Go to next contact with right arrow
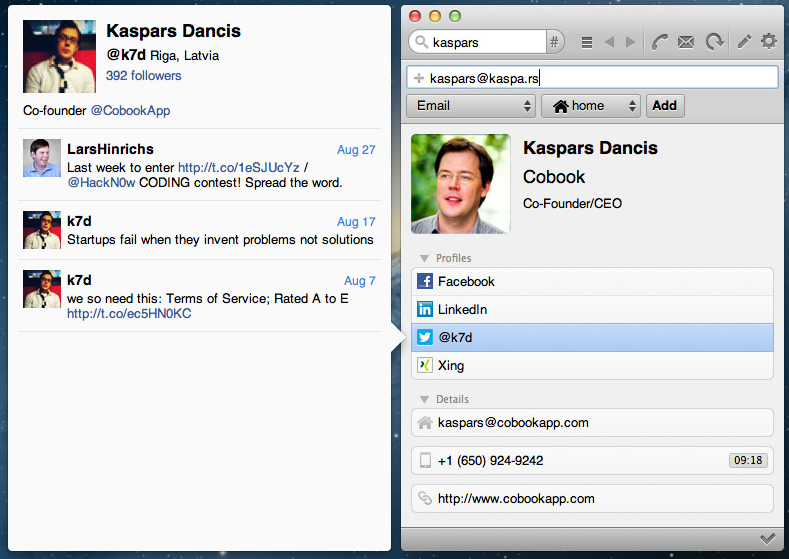This screenshot has width=789, height=559. [630, 42]
